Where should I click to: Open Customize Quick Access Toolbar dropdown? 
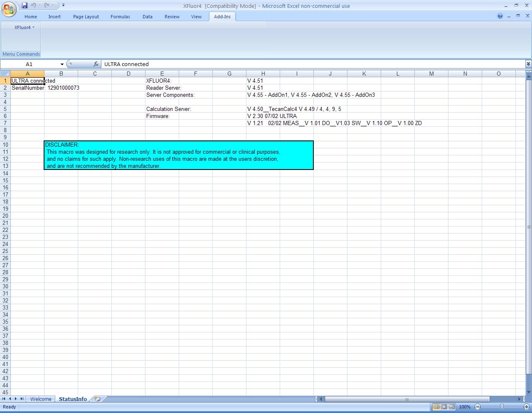click(x=63, y=5)
